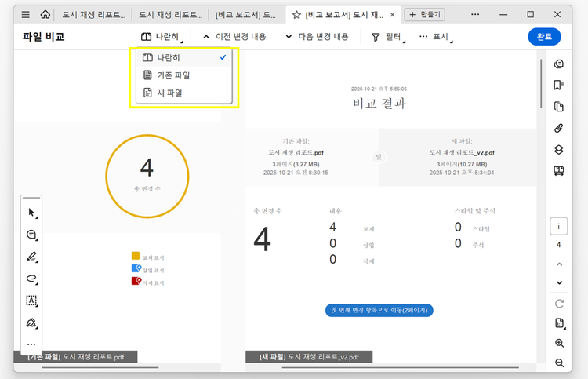The image size is (588, 379).
Task: Click the 도시 재생 리포트_v2.pdf file name
Action: [462, 153]
